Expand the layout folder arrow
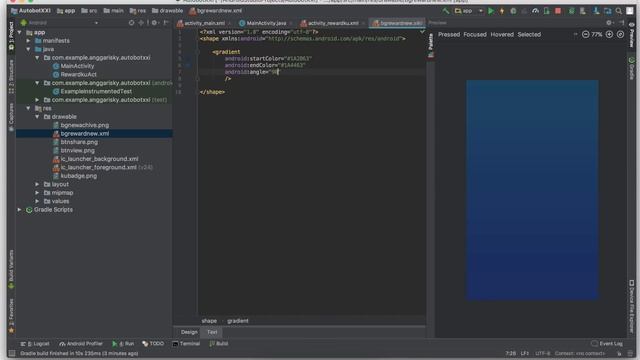Image resolution: width=640 pixels, height=360 pixels. click(x=37, y=184)
